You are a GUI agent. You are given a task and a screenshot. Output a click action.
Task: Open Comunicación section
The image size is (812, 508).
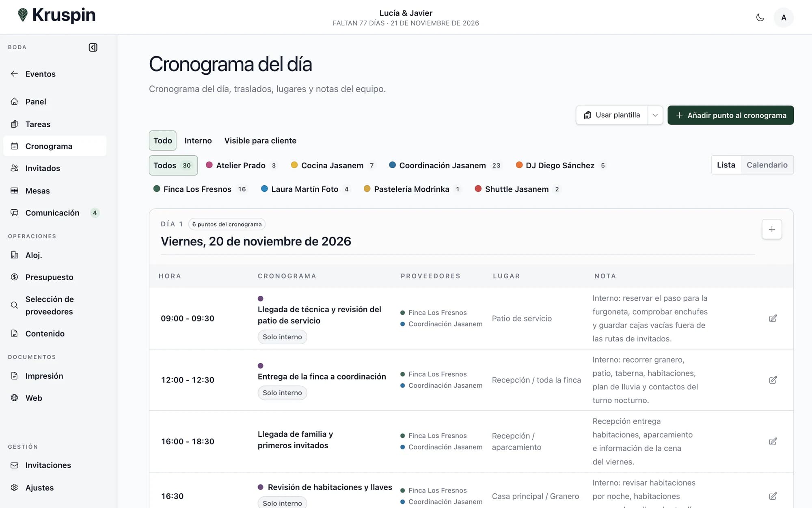[55, 213]
